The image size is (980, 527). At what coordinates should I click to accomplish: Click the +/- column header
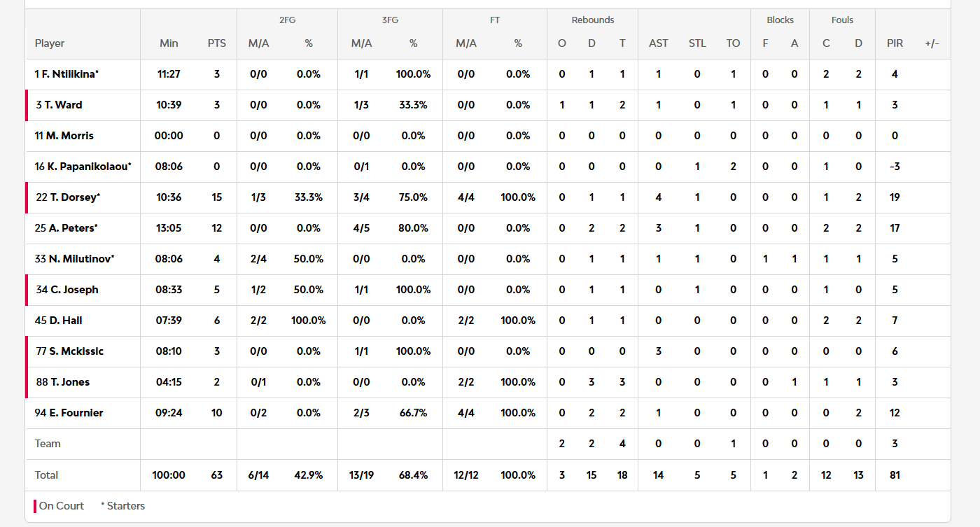[x=932, y=43]
